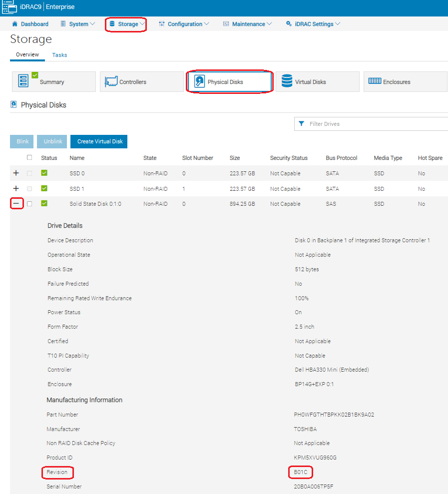Click Create Virtual Disk button
The image size is (448, 494).
pos(100,141)
